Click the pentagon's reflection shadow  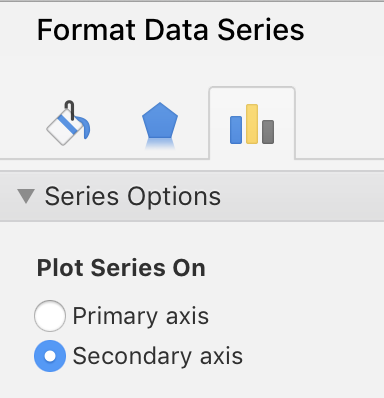(x=160, y=144)
